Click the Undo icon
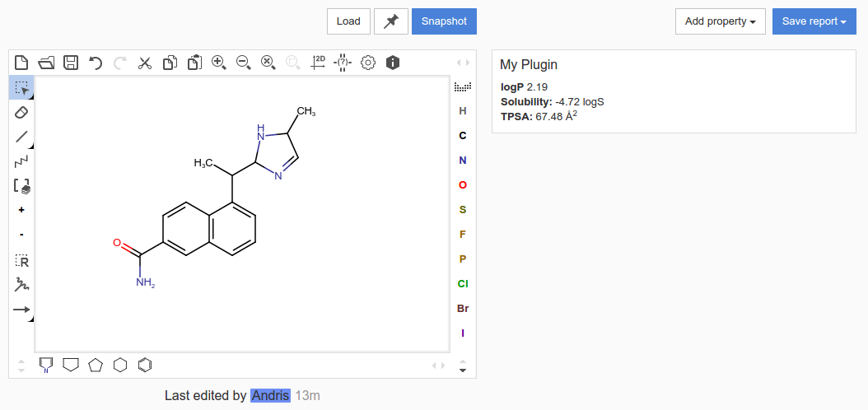 [x=96, y=63]
